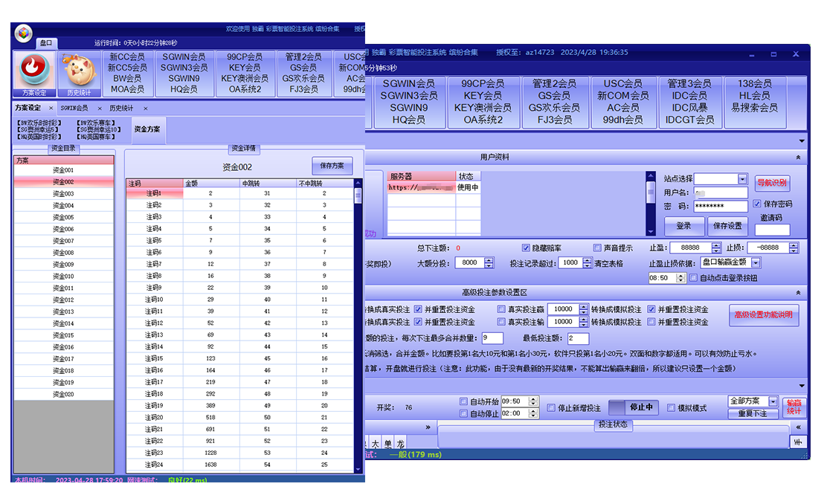Open the 站点选择 dropdown
Viewport: 827px width, 504px height.
point(742,179)
